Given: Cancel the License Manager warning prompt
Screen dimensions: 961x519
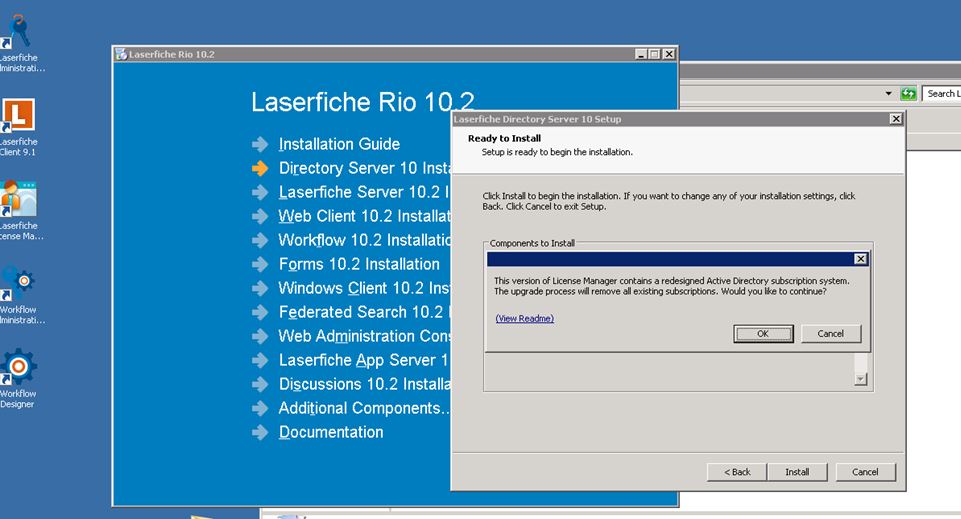Looking at the screenshot, I should click(x=830, y=334).
